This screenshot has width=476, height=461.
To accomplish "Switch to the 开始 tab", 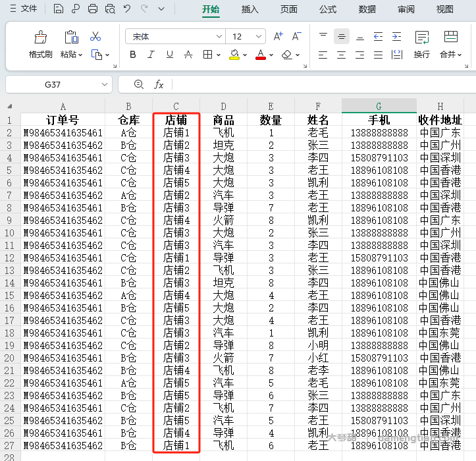I will [x=211, y=9].
